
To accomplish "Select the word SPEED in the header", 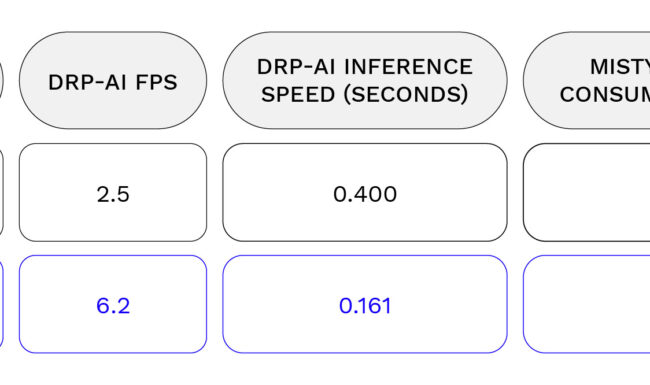I will pos(298,94).
